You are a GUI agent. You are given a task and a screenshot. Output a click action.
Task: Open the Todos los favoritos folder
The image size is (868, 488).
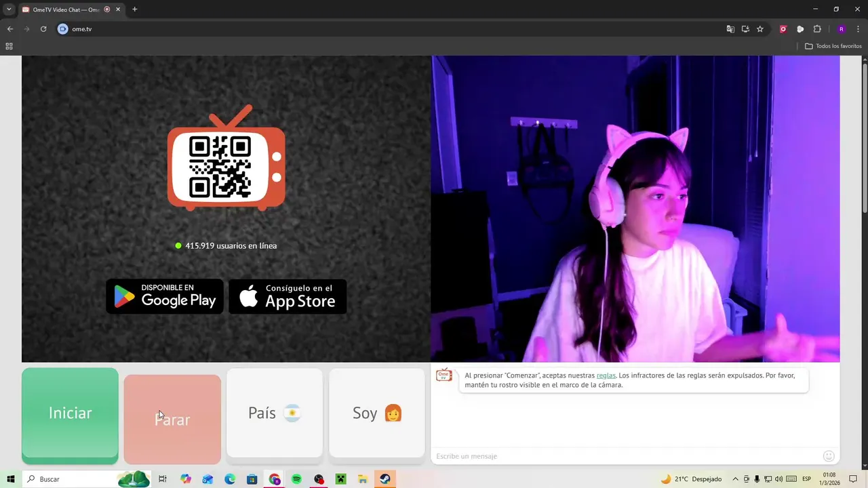point(833,46)
